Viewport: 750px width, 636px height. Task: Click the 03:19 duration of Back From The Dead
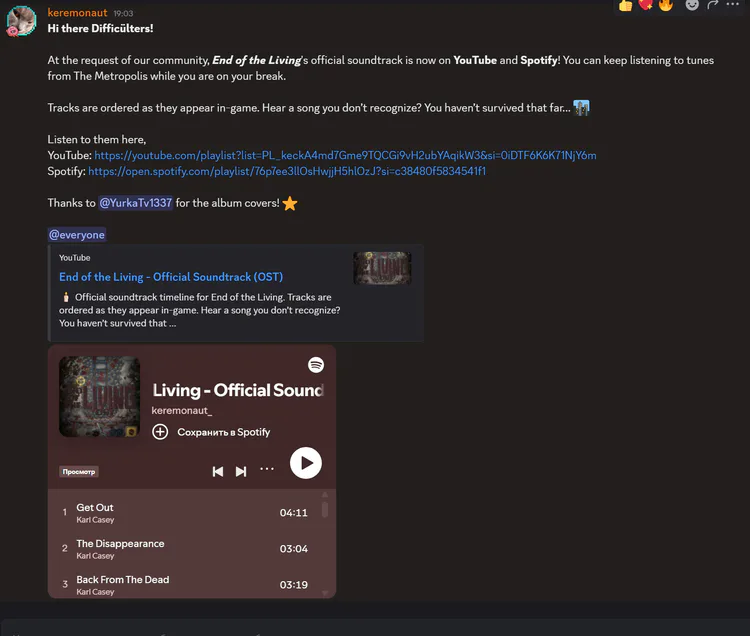pos(294,584)
